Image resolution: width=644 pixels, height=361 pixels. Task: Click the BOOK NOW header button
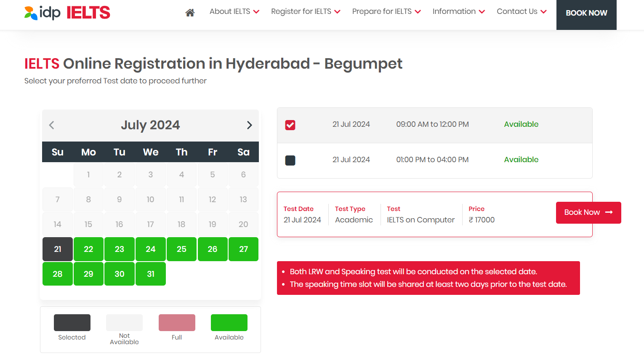click(586, 15)
